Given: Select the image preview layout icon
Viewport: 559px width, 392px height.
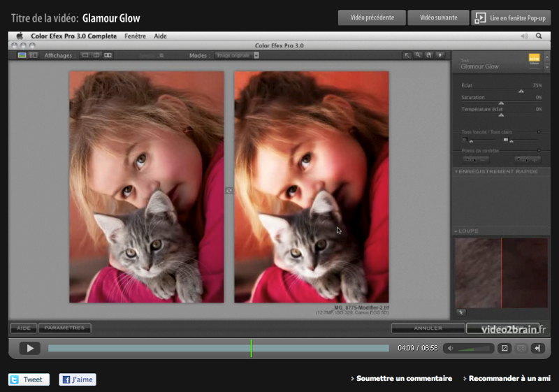Looking at the screenshot, I should tap(22, 55).
